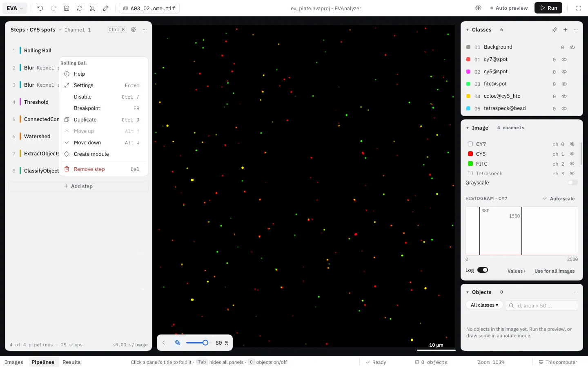Open the histogram Values link
This screenshot has width=588, height=368.
(517, 271)
